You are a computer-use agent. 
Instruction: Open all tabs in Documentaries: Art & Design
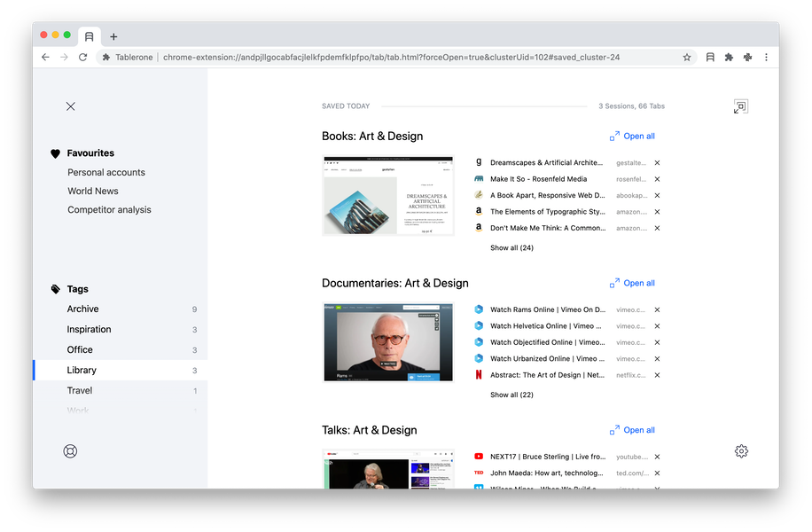tap(632, 283)
